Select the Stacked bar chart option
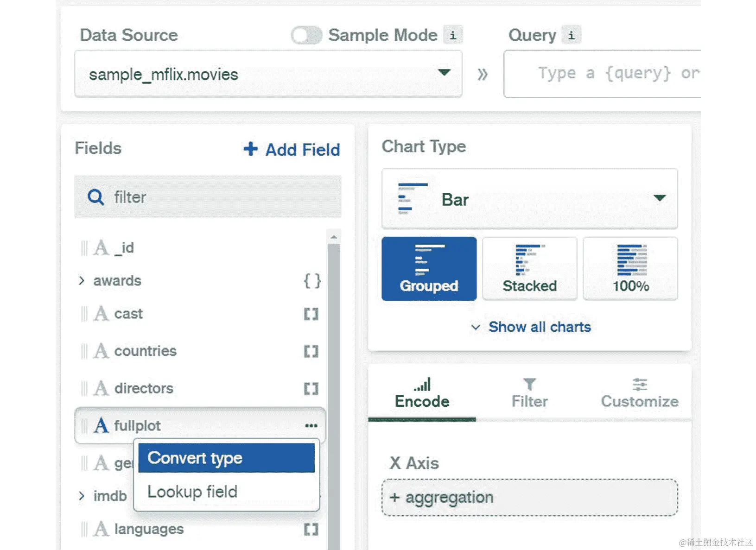Viewport: 756px width, 550px height. click(x=529, y=269)
